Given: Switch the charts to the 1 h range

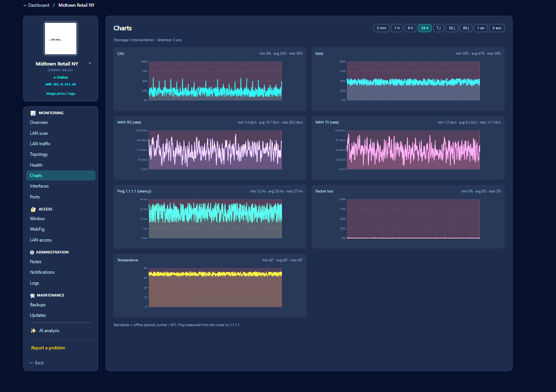Looking at the screenshot, I should pos(397,28).
